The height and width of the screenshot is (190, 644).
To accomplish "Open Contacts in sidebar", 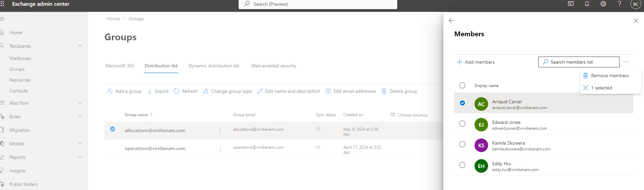I will point(19,91).
